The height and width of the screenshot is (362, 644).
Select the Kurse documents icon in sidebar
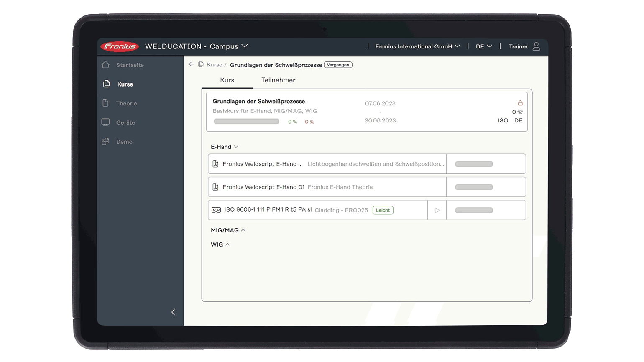coord(106,84)
